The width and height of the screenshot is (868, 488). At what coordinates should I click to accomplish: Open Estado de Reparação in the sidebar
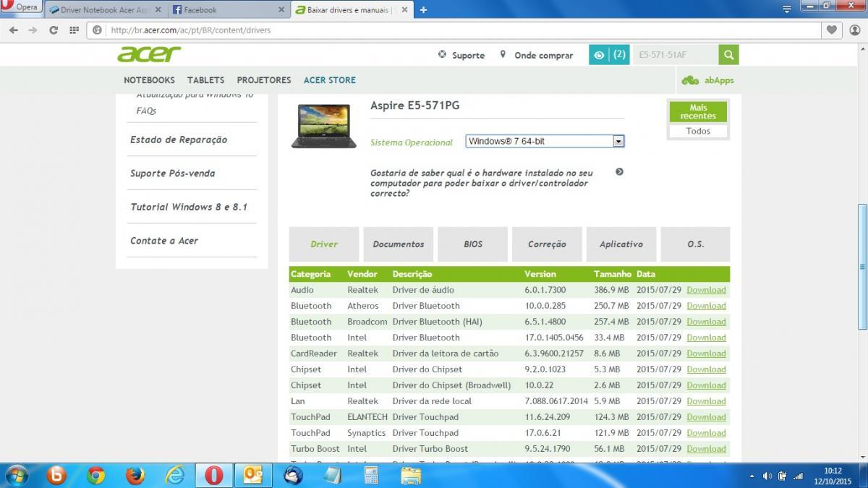pos(179,140)
